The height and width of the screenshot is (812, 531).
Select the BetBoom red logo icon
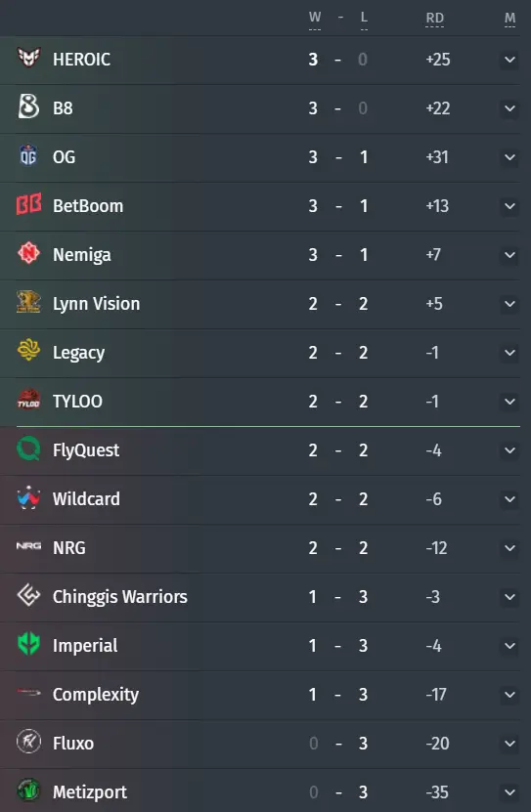28,204
